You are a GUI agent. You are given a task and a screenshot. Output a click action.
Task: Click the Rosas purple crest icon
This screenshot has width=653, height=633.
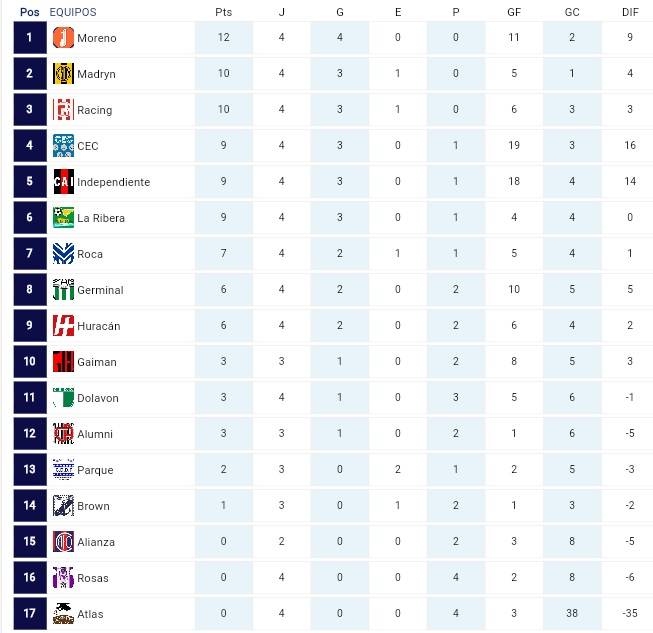(x=63, y=578)
